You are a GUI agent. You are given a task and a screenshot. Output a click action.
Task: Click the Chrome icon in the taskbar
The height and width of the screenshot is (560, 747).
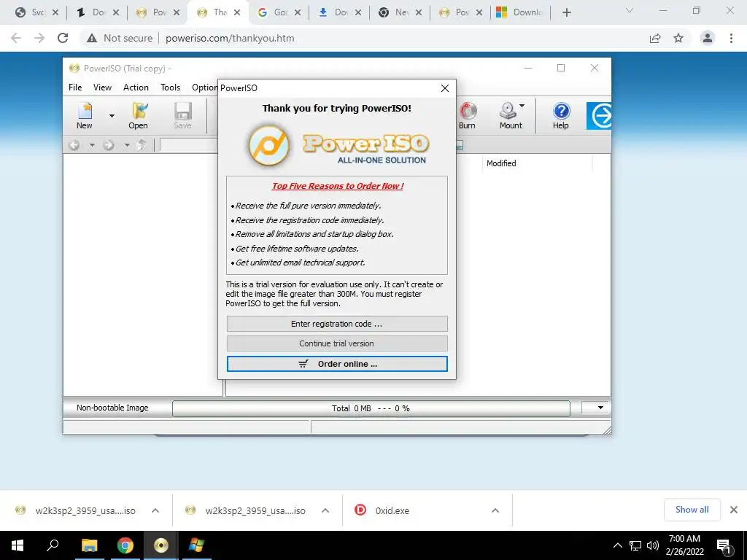[125, 545]
